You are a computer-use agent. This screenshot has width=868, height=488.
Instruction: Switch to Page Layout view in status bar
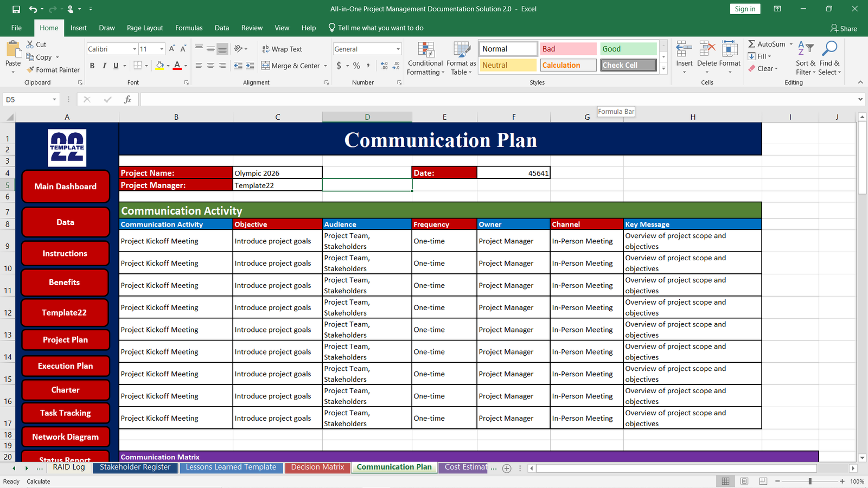click(744, 481)
